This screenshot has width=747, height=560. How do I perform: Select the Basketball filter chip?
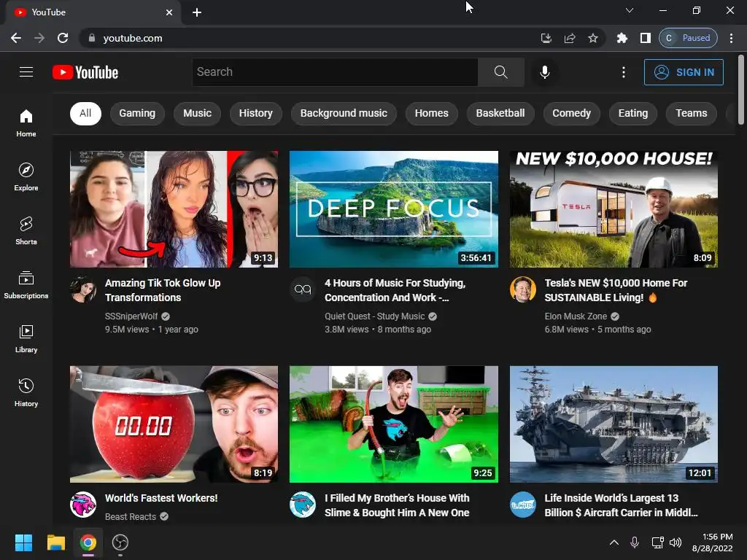pyautogui.click(x=500, y=113)
